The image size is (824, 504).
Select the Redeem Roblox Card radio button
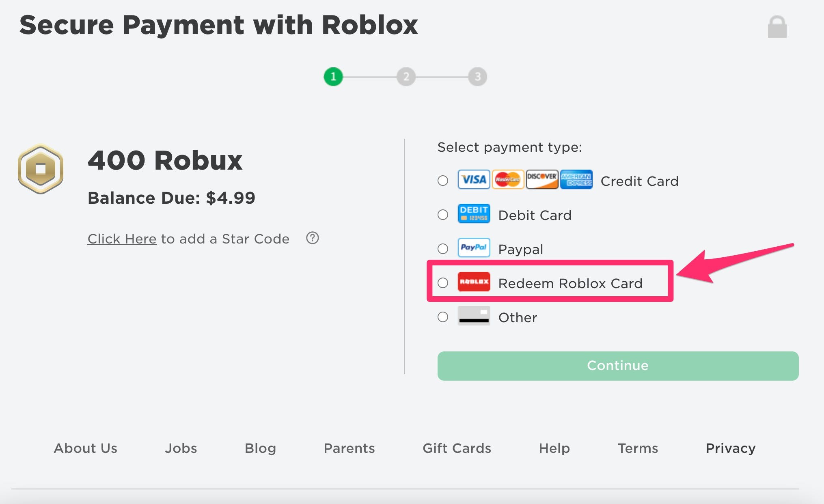pyautogui.click(x=442, y=282)
